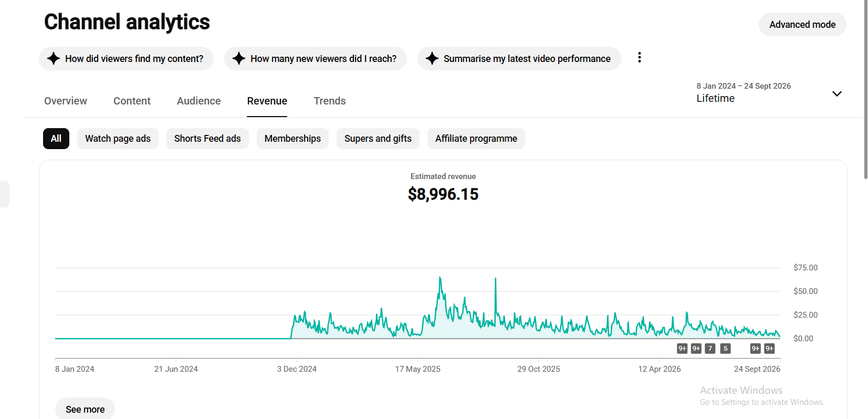
Task: Open the video marker badge labelled 7
Action: [710, 348]
